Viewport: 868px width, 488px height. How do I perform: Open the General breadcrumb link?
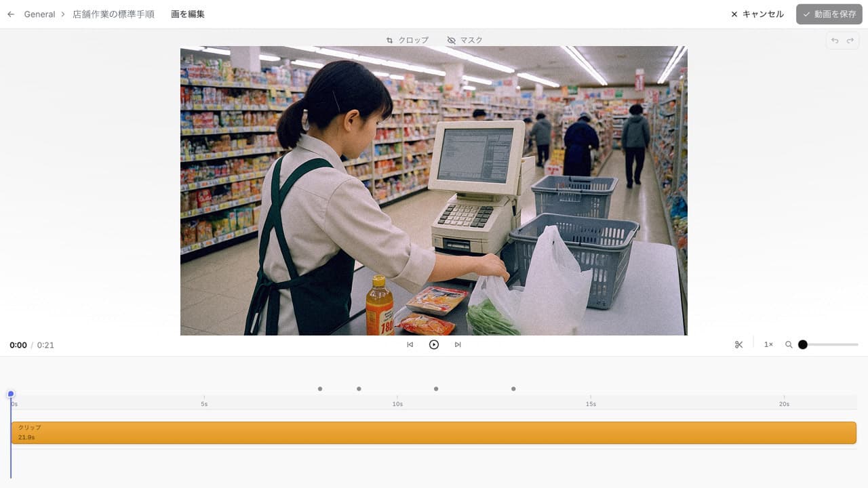39,14
